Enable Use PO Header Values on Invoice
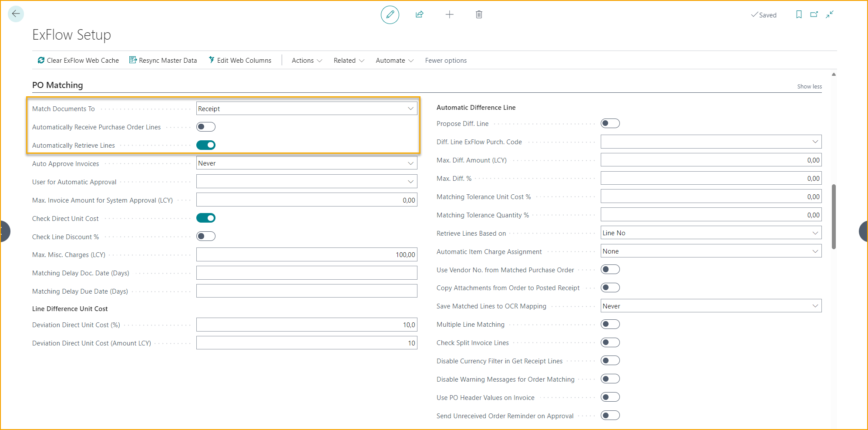The height and width of the screenshot is (430, 868). coord(610,397)
